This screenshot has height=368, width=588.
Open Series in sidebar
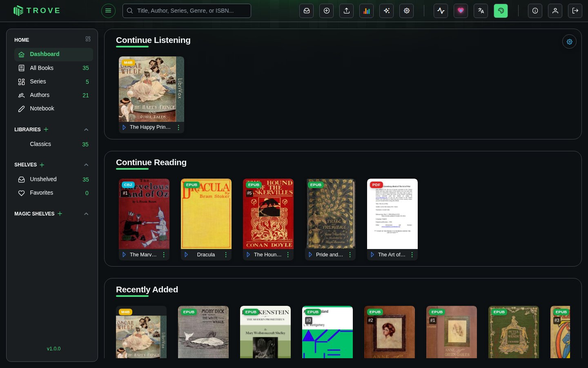coord(53,81)
